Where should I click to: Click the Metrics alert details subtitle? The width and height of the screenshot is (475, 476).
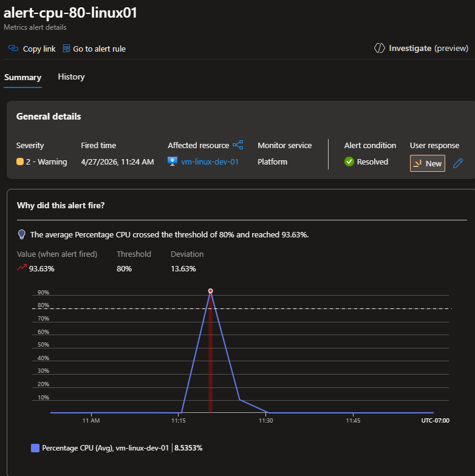pyautogui.click(x=35, y=27)
